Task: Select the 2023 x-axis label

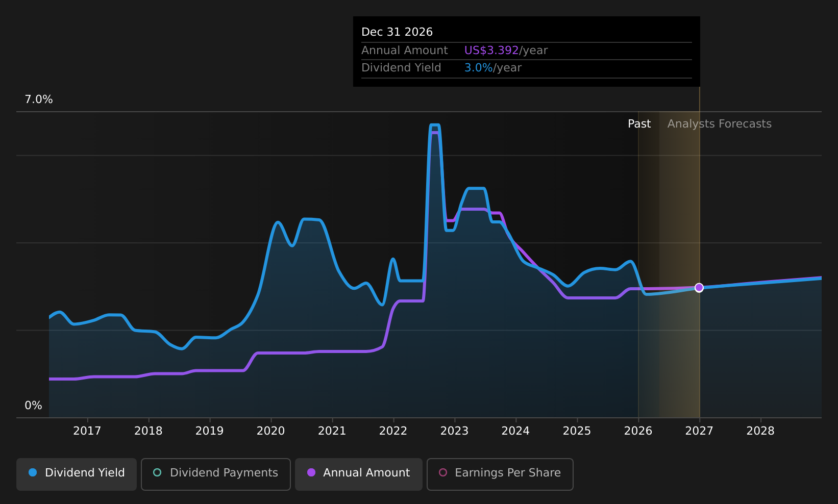Action: tap(455, 431)
